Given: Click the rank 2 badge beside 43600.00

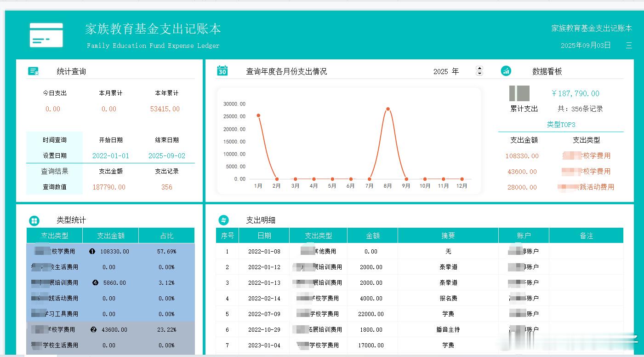Looking at the screenshot, I should click(94, 330).
